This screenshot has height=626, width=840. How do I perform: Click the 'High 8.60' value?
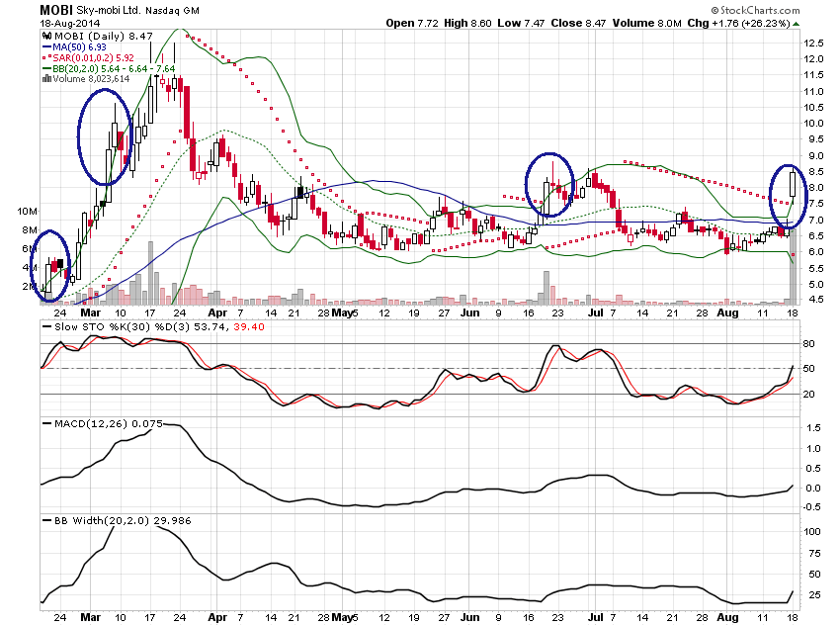[x=467, y=23]
